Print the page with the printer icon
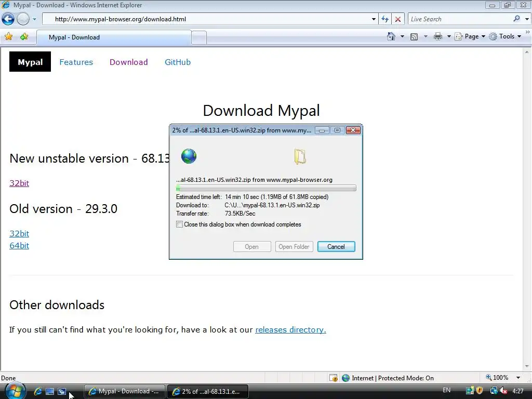 [x=438, y=36]
